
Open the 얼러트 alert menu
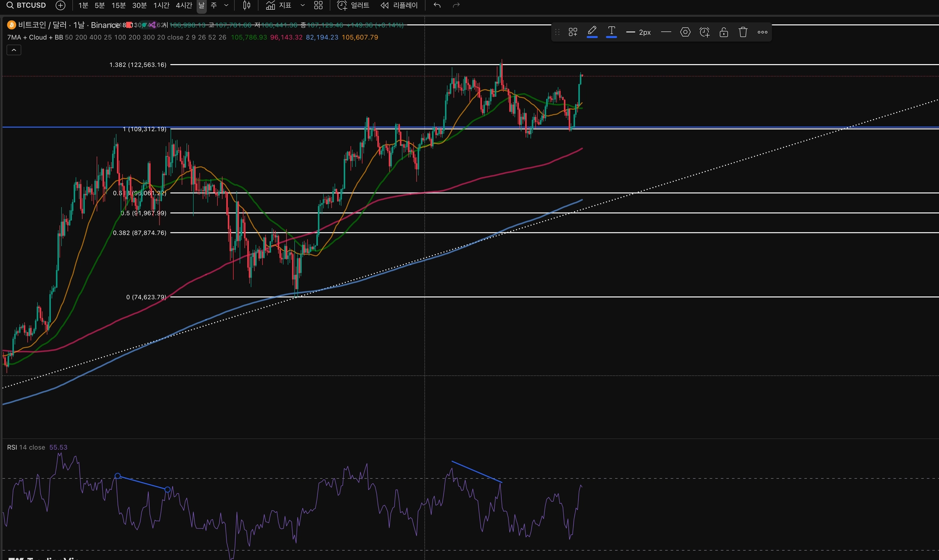point(353,5)
